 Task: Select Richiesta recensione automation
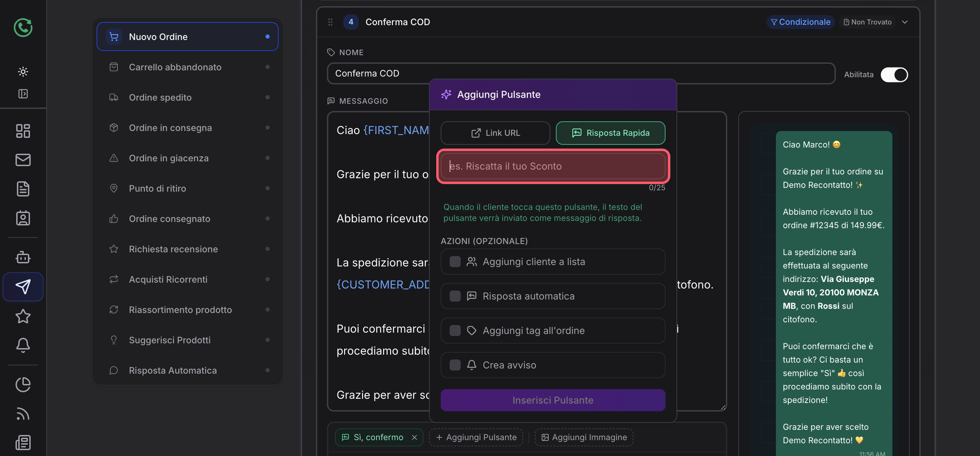(x=187, y=249)
